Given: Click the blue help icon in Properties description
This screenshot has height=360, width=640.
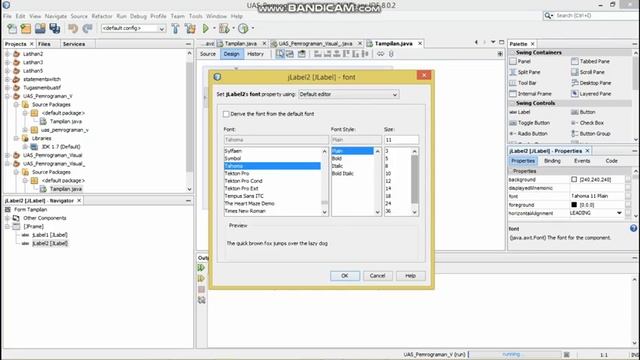Looking at the screenshot, I should 633,229.
